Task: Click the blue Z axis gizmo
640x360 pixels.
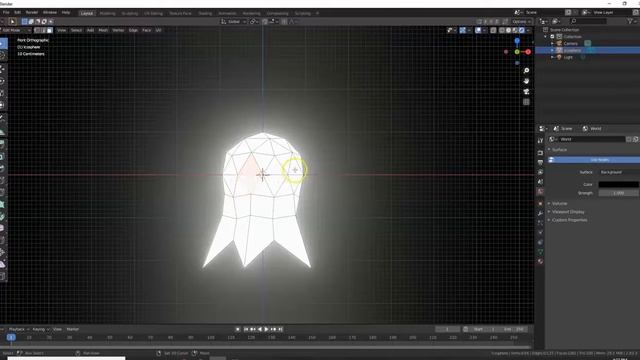Action: point(517,41)
